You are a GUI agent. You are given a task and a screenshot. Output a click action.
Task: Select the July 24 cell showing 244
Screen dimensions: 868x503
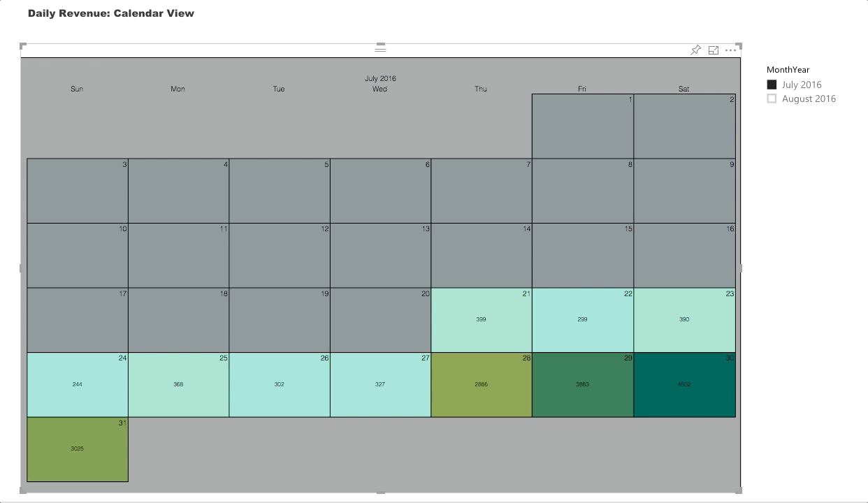tap(77, 385)
